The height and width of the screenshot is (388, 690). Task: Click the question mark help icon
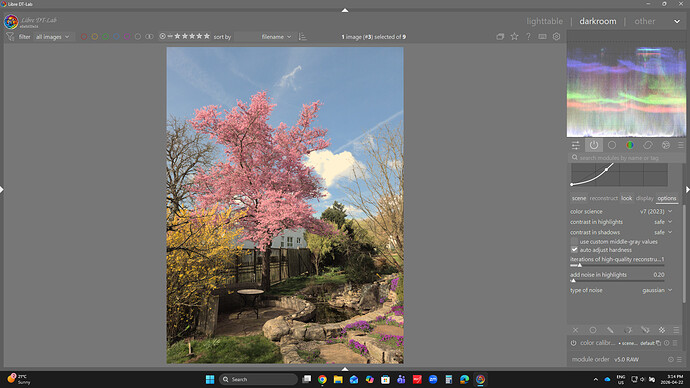(528, 37)
